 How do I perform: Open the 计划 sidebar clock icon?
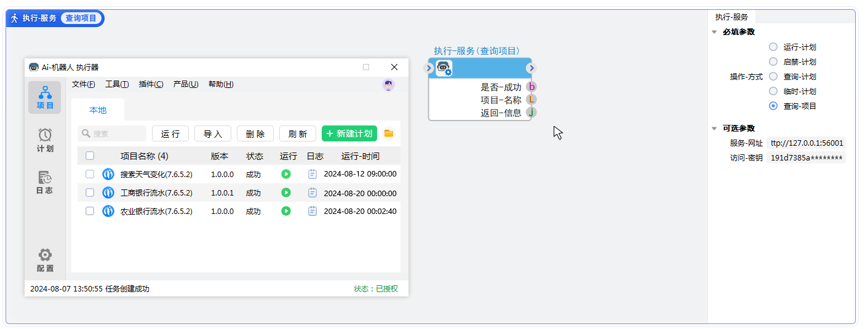(45, 139)
